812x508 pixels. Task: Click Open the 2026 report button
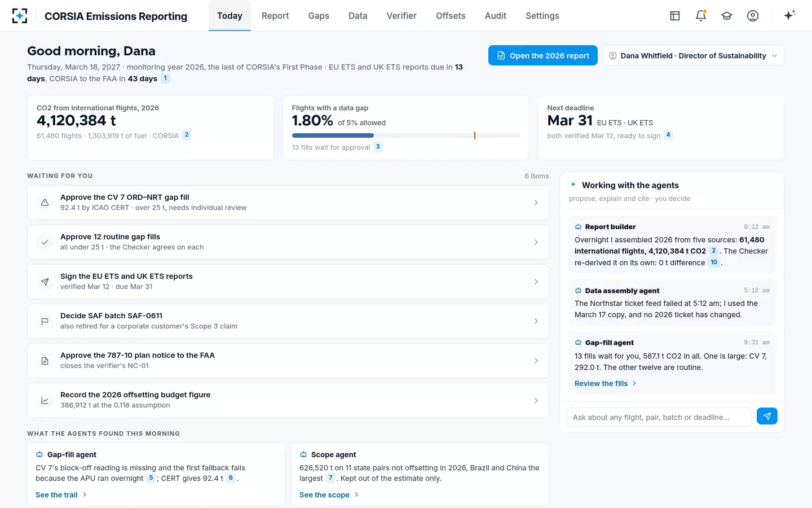[543, 55]
